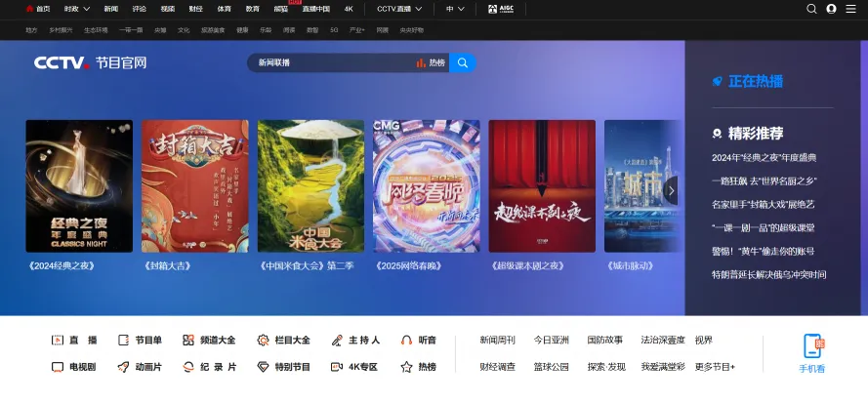Open the 今日亚洲 program link
Image resolution: width=868 pixels, height=402 pixels.
[x=551, y=341]
